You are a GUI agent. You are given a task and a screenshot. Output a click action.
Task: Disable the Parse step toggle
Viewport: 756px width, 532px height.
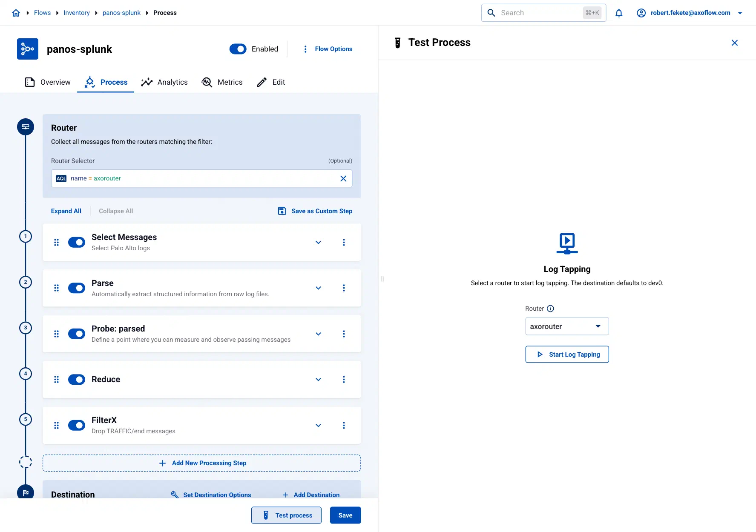[77, 288]
